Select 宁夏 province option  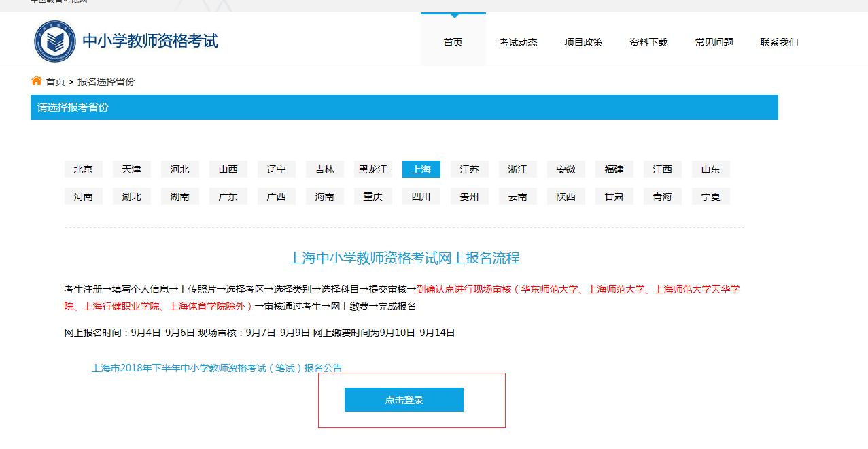click(711, 197)
